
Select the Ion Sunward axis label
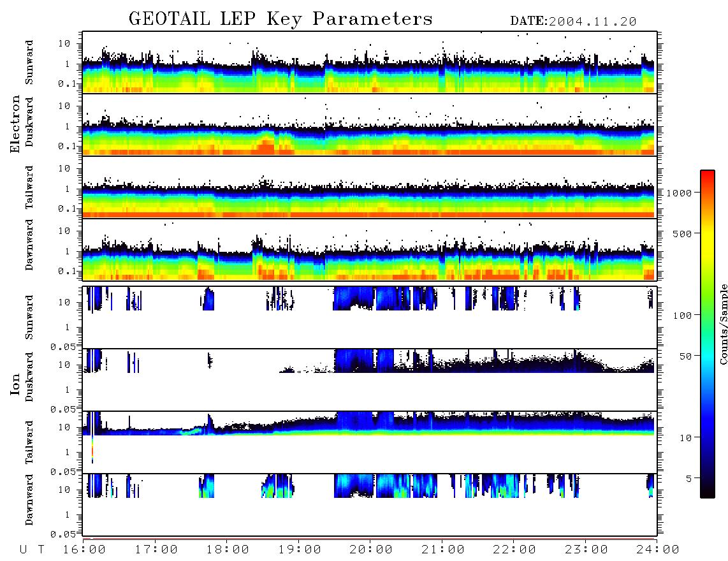[x=29, y=317]
